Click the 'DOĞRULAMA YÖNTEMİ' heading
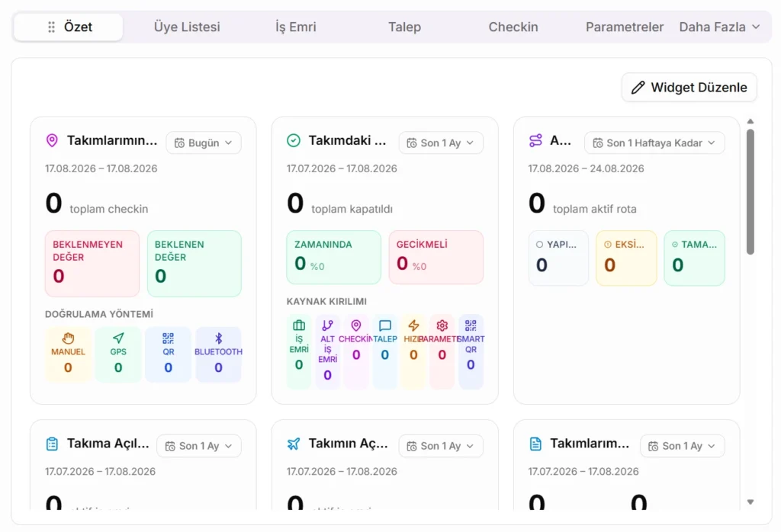The image size is (781, 532). pyautogui.click(x=99, y=314)
